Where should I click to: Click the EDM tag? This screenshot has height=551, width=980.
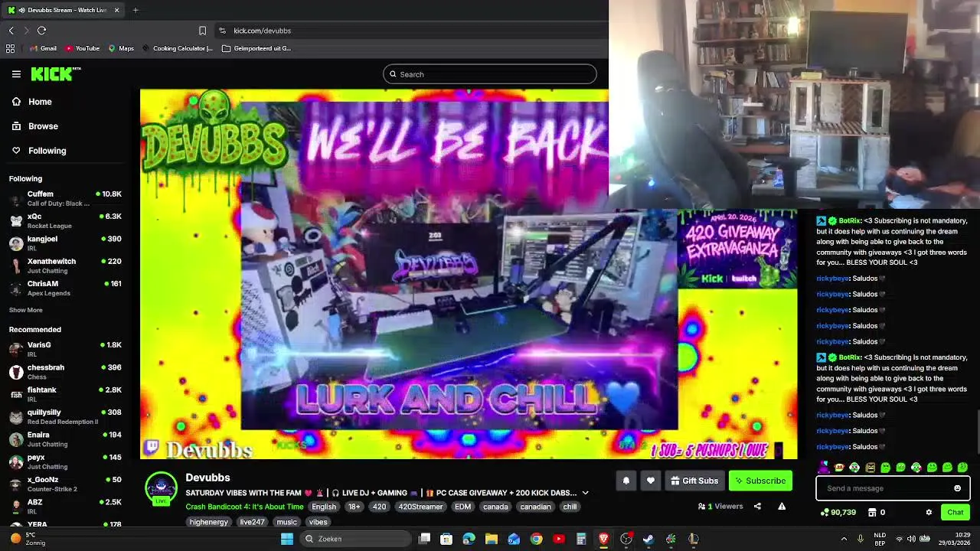pos(462,507)
